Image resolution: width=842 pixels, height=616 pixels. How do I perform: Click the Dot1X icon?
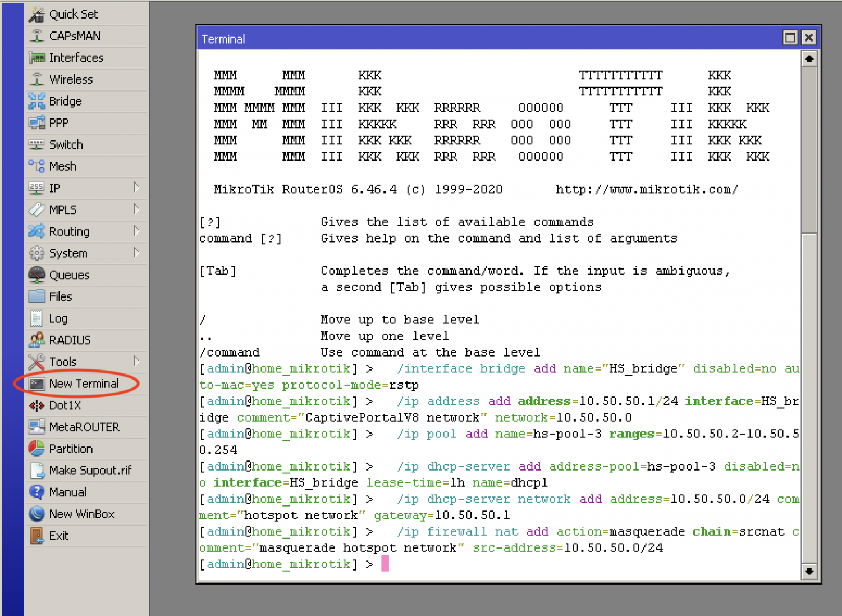(x=36, y=405)
